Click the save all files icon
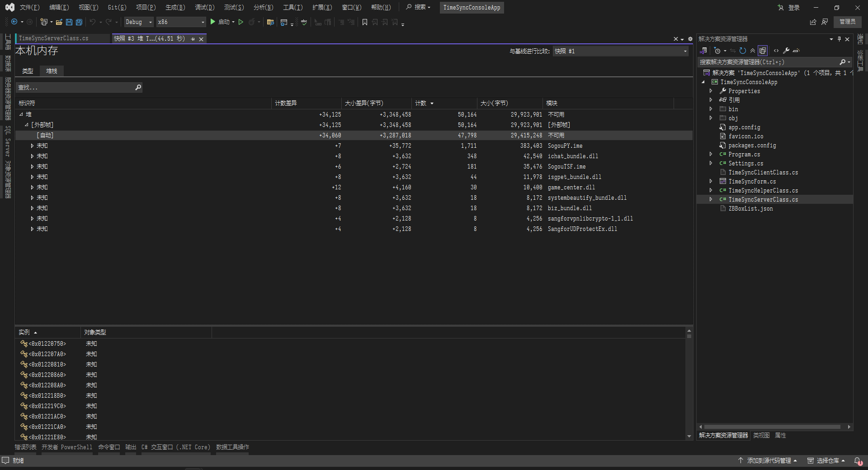Image resolution: width=868 pixels, height=470 pixels. [79, 22]
